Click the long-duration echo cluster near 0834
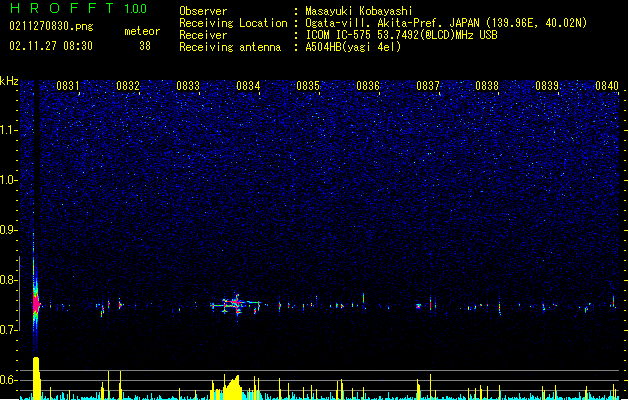The image size is (629, 400). 236,305
